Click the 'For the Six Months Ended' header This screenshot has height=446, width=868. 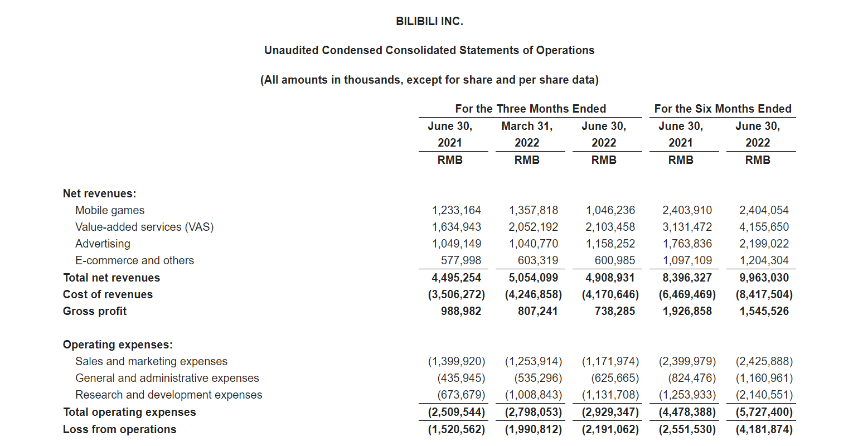tap(722, 109)
